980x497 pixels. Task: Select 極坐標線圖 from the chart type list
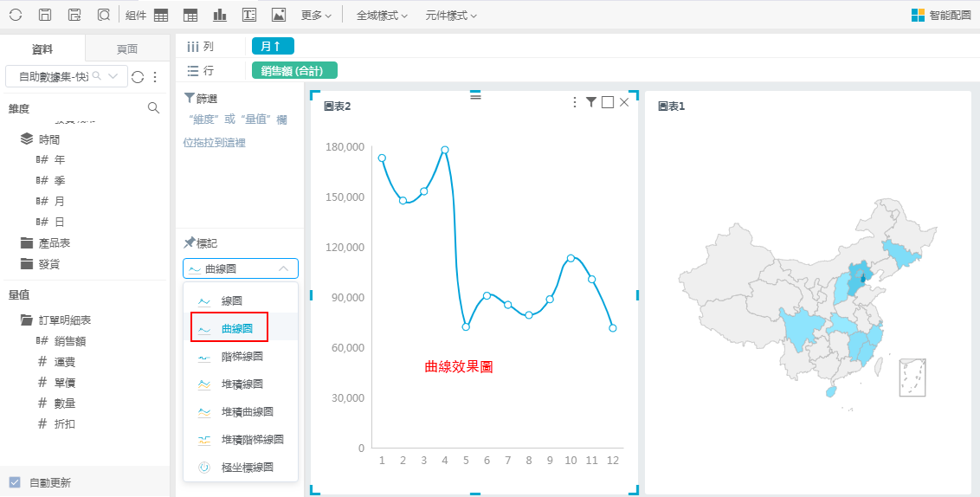(247, 468)
